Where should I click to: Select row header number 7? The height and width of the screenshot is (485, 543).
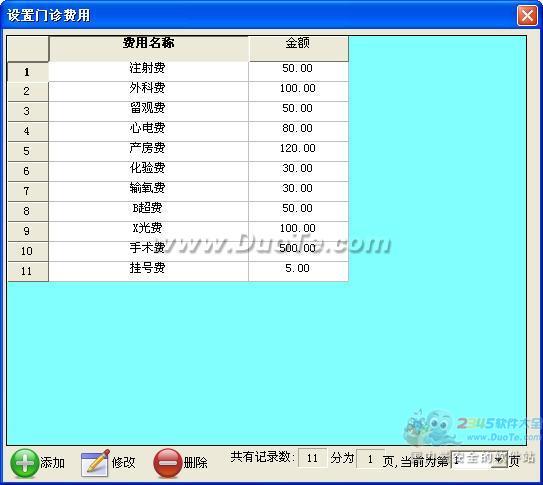28,191
